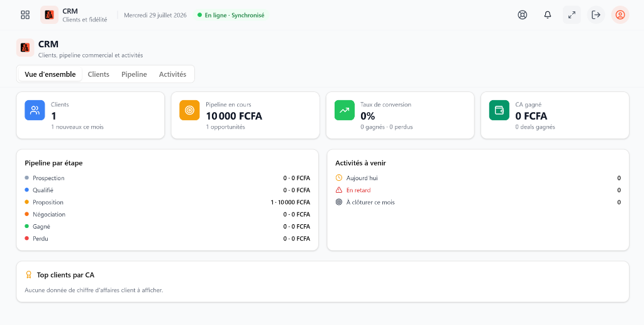Open the Clients summary card

click(x=91, y=115)
